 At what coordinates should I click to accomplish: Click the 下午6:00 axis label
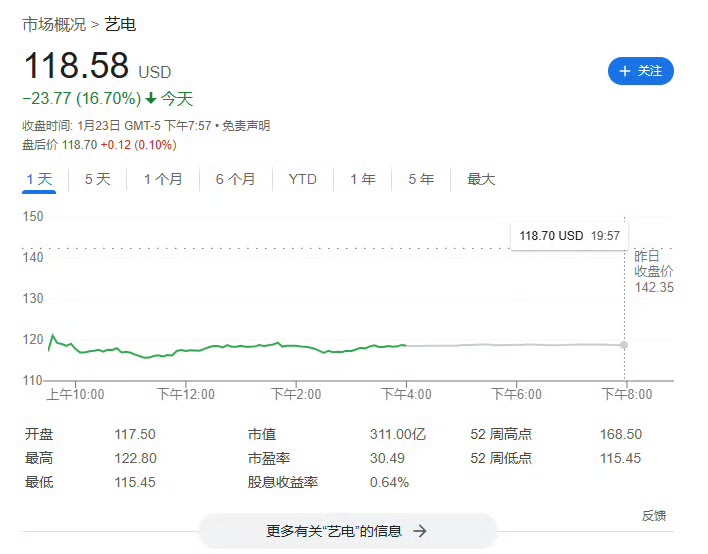click(x=517, y=394)
